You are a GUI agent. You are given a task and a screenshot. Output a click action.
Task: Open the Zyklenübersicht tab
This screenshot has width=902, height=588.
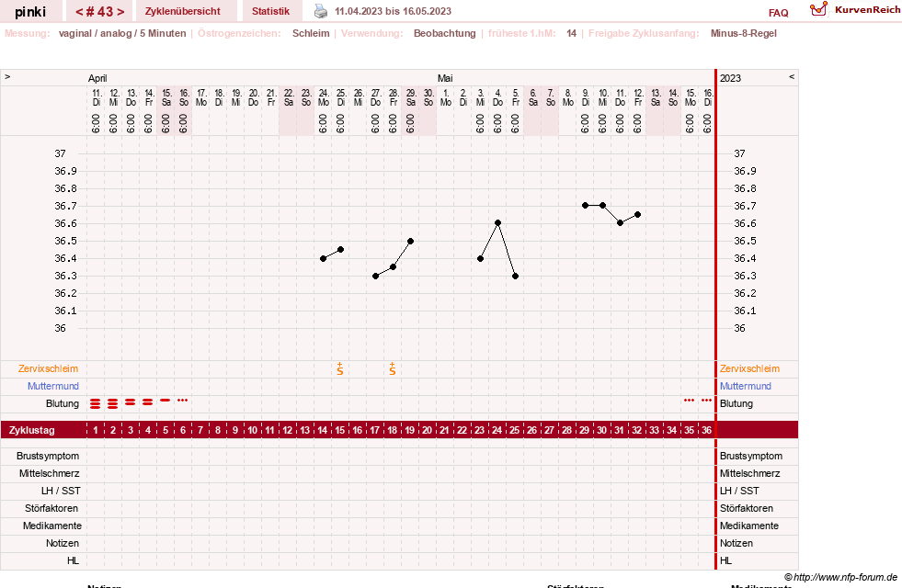point(182,11)
